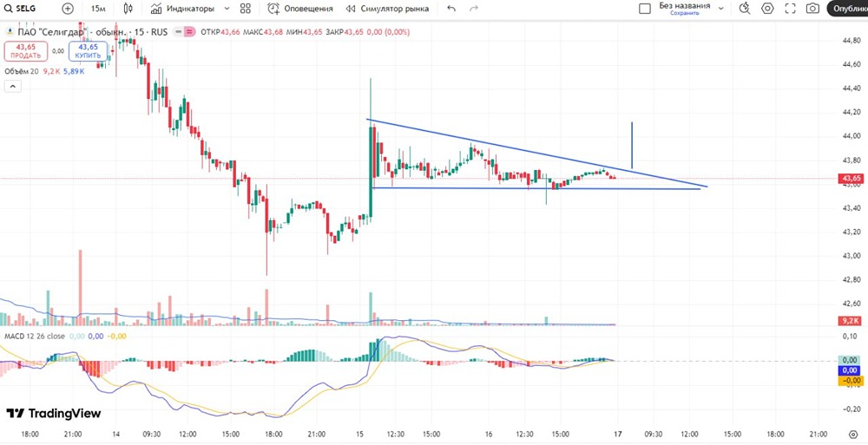Image resolution: width=868 pixels, height=445 pixels.
Task: Open the candlestick chart type menu
Action: [128, 9]
